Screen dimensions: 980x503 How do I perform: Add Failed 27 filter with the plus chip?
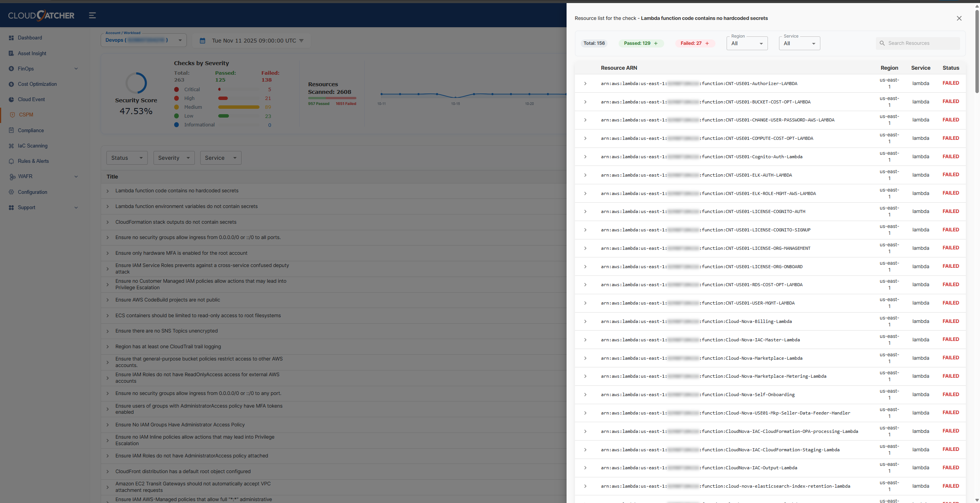click(x=707, y=43)
